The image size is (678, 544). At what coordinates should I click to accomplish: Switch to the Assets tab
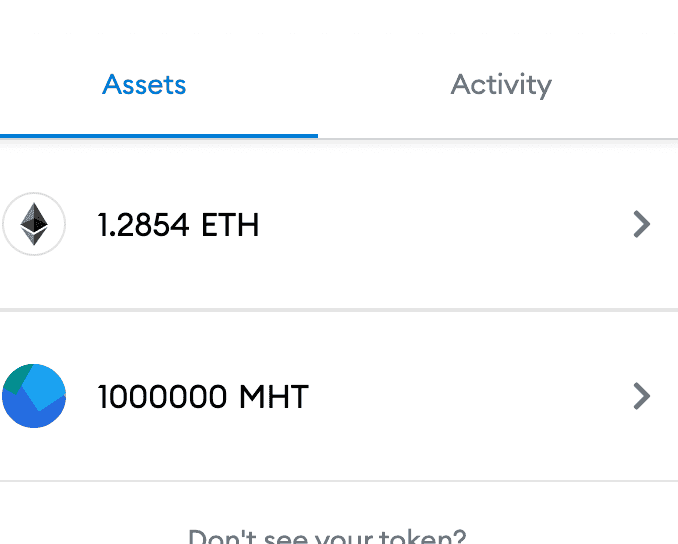[144, 84]
